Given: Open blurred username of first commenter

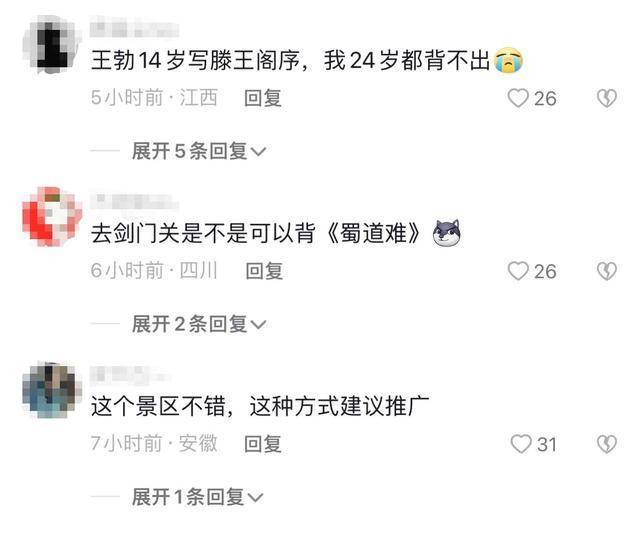Looking at the screenshot, I should [x=134, y=27].
